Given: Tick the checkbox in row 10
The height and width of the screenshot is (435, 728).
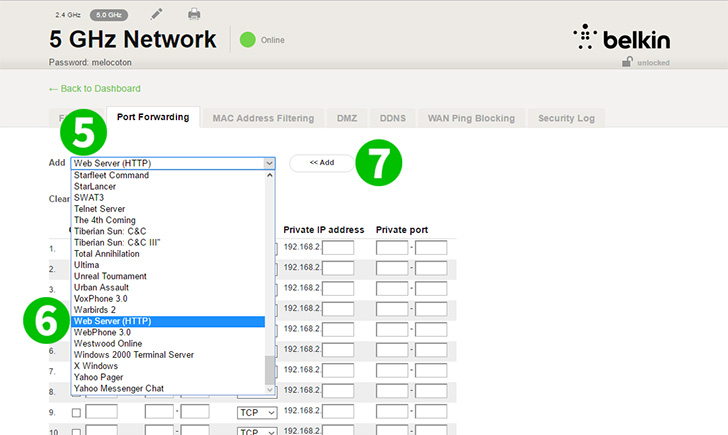Looking at the screenshot, I should [77, 432].
